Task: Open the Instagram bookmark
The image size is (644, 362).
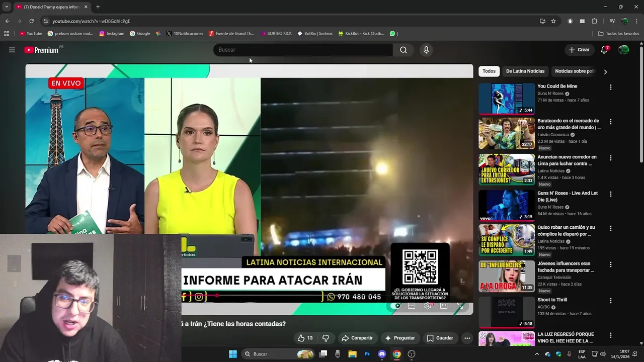Action: (112, 34)
